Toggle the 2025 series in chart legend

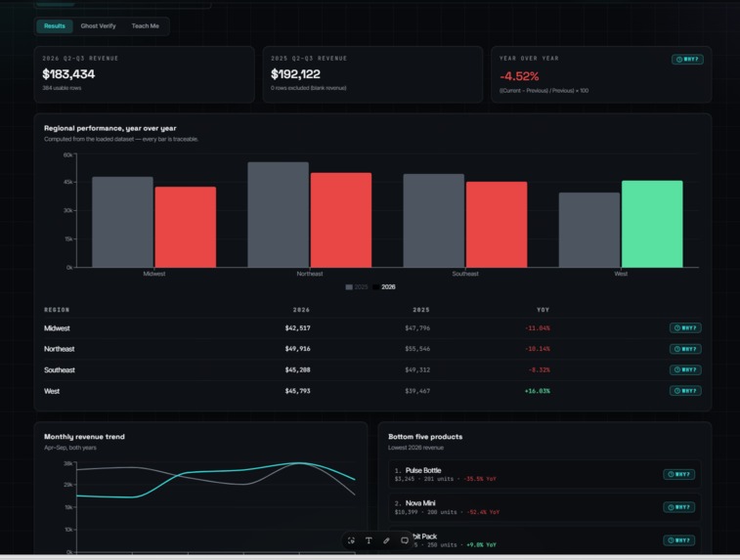point(357,286)
